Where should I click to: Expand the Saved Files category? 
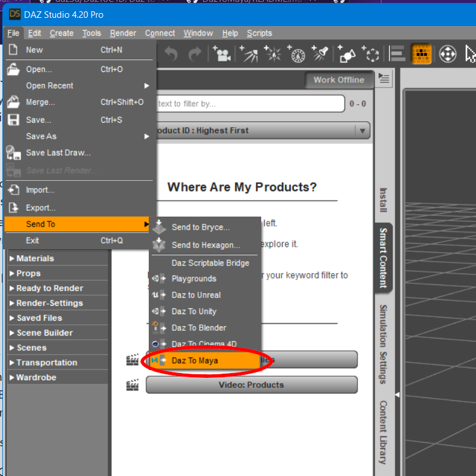point(57,318)
